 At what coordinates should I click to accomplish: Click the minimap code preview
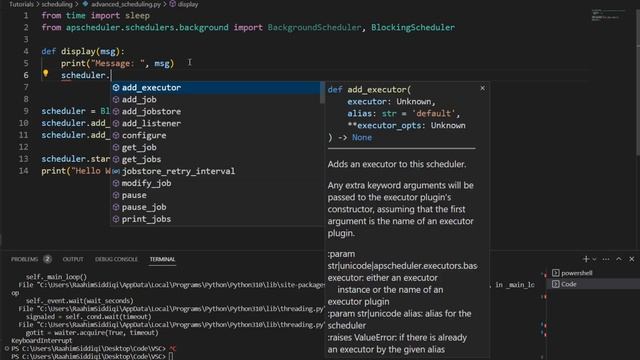click(x=607, y=16)
